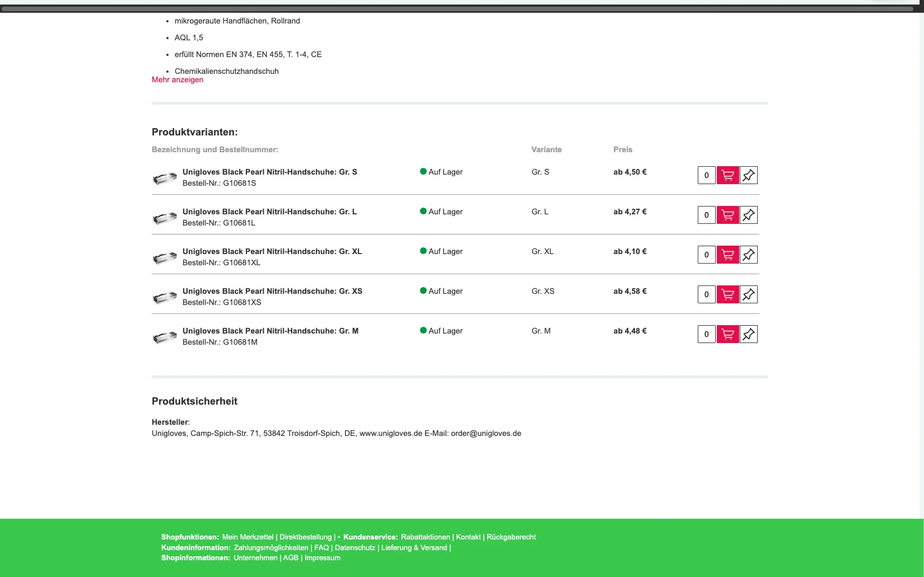Click 'Bestell-Nr.: G10681S' text
The width and height of the screenshot is (924, 577).
(x=220, y=183)
